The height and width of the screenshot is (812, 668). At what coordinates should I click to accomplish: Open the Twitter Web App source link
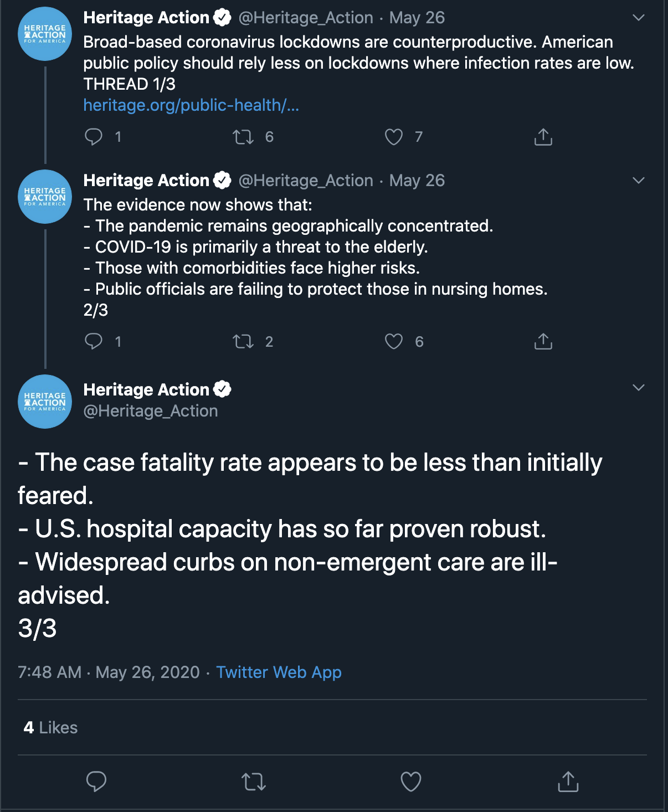[x=279, y=672]
